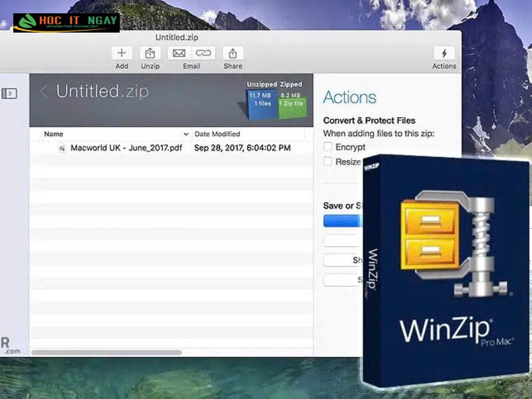Enable the Encrypt checkbox
Image resolution: width=532 pixels, height=399 pixels.
coord(327,146)
